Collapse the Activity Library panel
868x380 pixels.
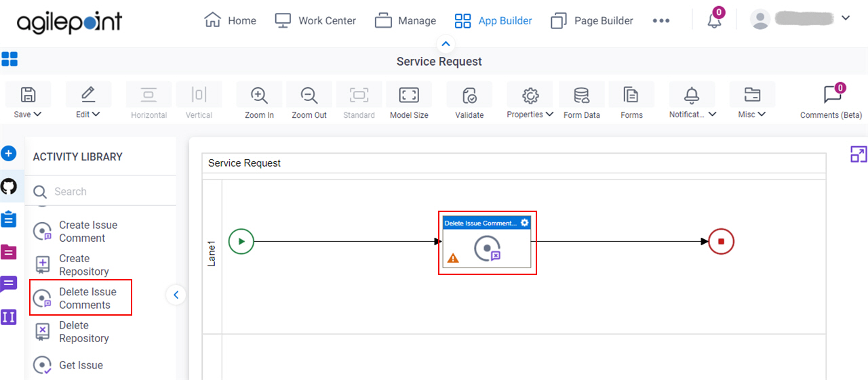[176, 295]
